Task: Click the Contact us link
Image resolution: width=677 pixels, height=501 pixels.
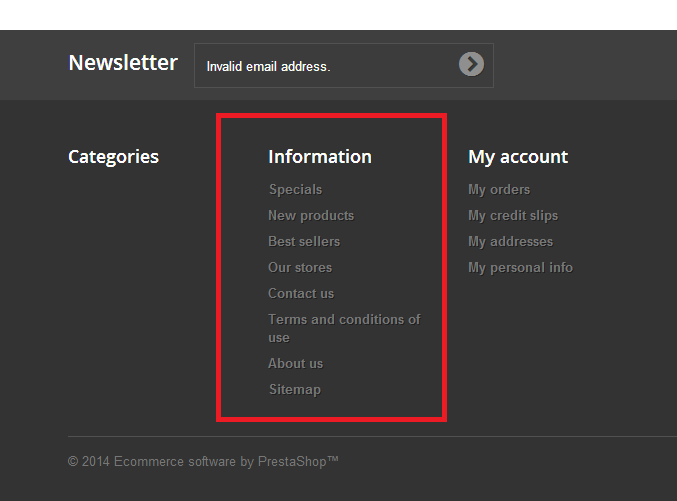Action: pos(301,293)
